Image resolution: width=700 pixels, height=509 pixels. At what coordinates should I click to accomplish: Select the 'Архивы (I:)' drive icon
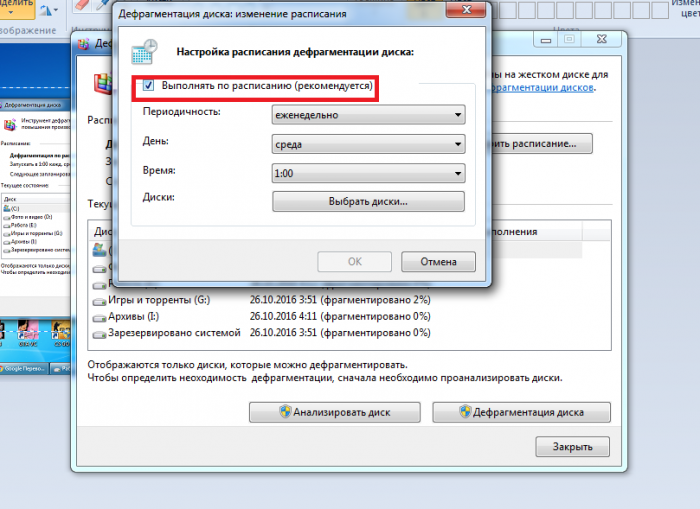pos(99,316)
